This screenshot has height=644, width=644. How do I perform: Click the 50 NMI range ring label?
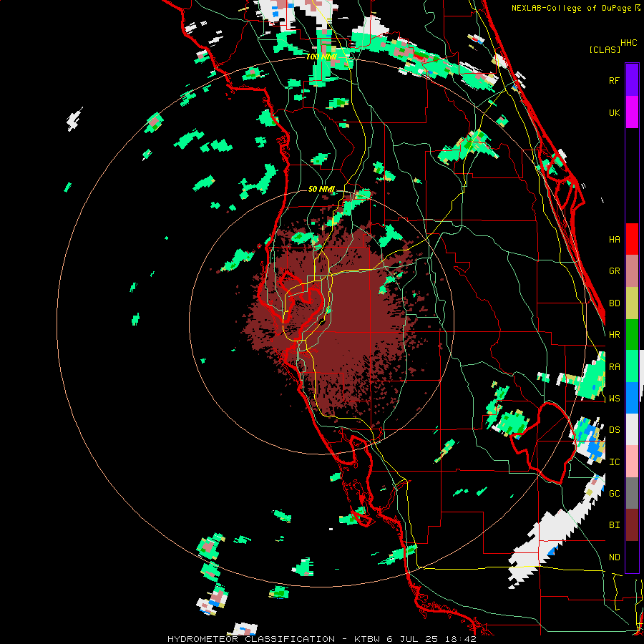pos(321,189)
